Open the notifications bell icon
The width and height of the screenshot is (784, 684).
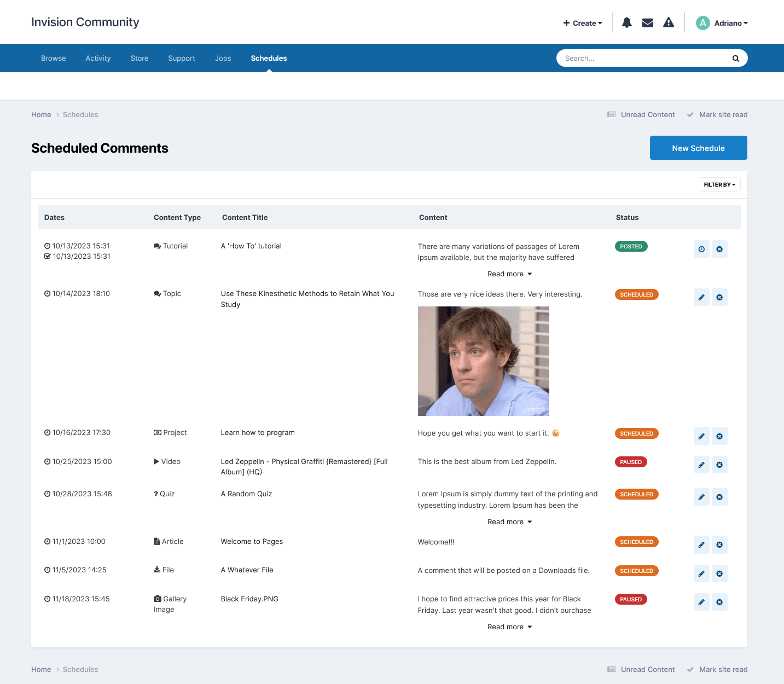[x=626, y=22]
